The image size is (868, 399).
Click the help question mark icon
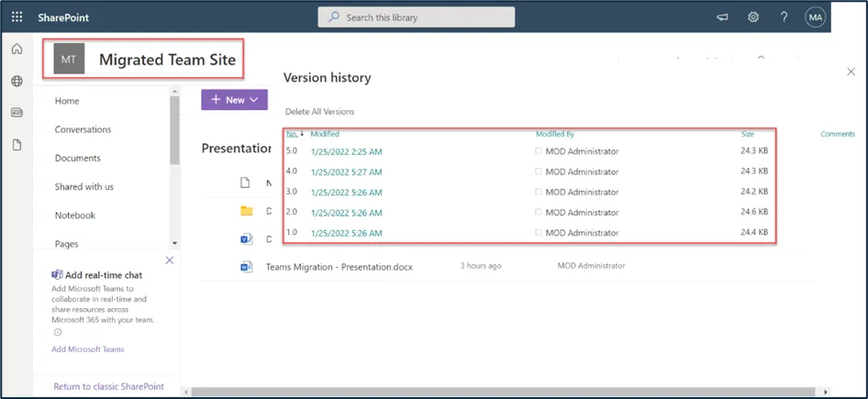[784, 17]
